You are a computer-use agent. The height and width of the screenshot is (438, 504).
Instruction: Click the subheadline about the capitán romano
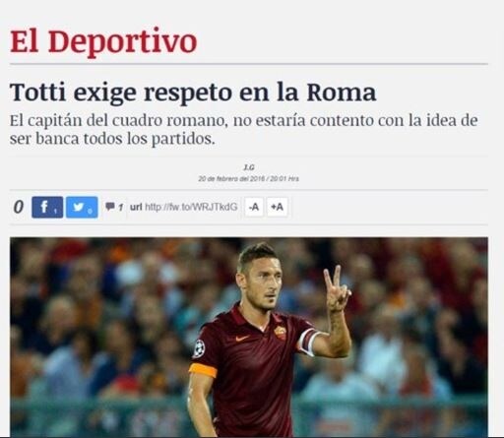(243, 129)
